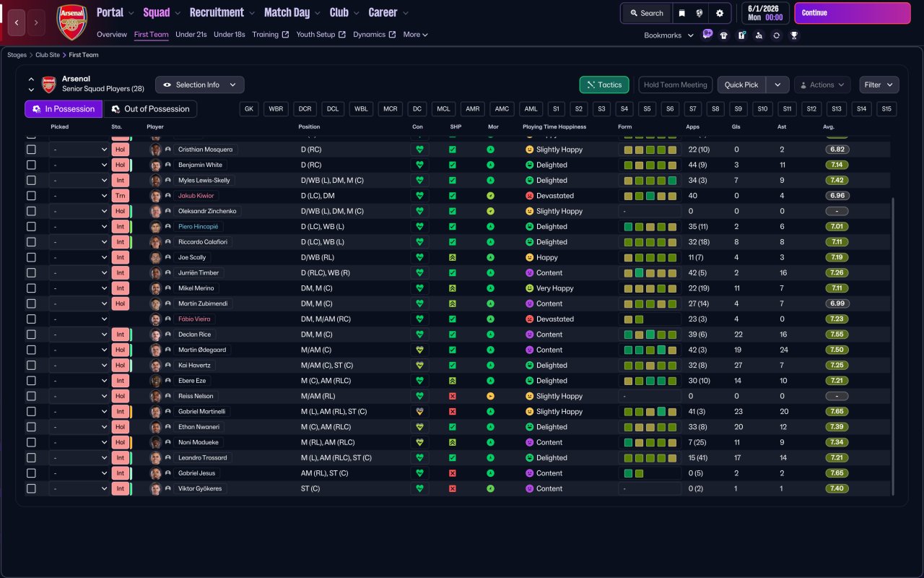Select next squad using the down chevron
Screen dimensions: 924x578
coord(31,90)
